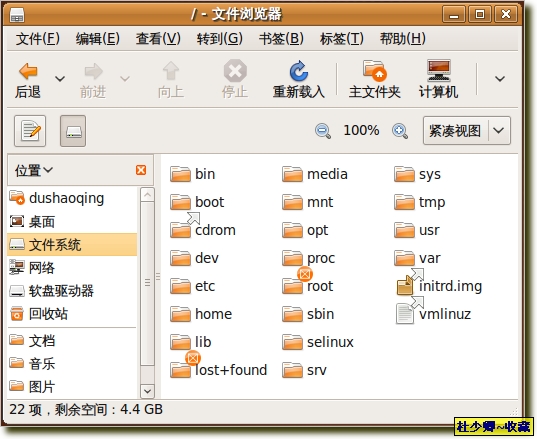Open the Home folder (主文件夹) icon

click(375, 71)
